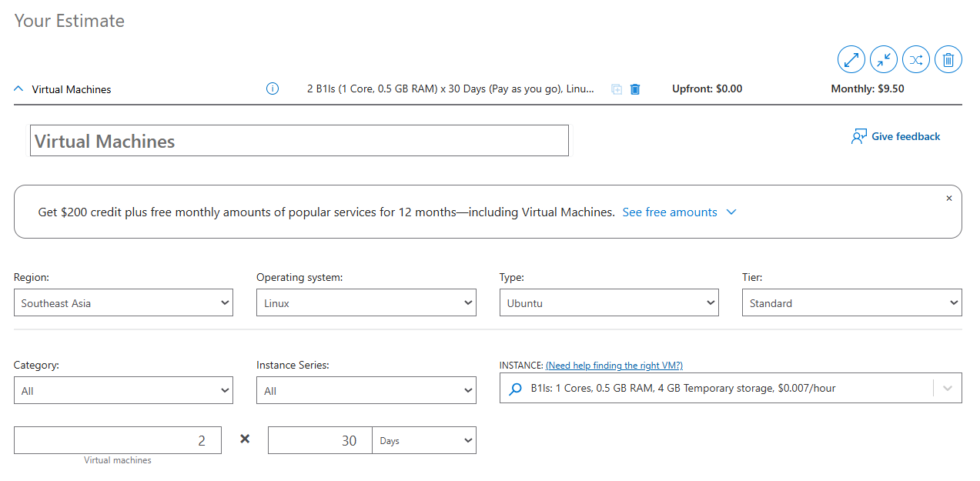Screen dimensions: 980x481
Task: Click the Give feedback icon
Action: click(x=858, y=135)
